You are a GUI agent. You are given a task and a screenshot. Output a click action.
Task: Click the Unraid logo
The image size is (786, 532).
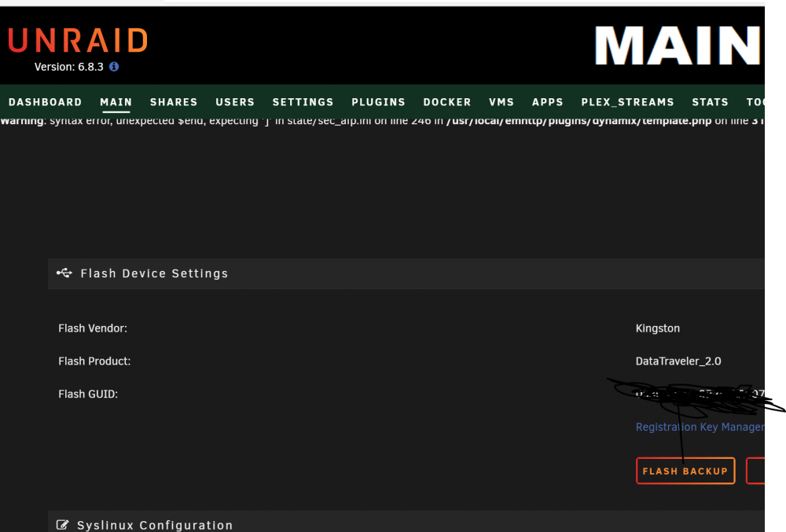[x=78, y=41]
